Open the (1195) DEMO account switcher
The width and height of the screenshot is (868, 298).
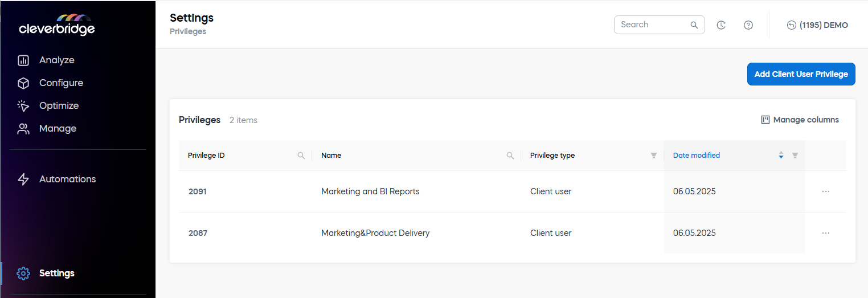click(x=817, y=25)
